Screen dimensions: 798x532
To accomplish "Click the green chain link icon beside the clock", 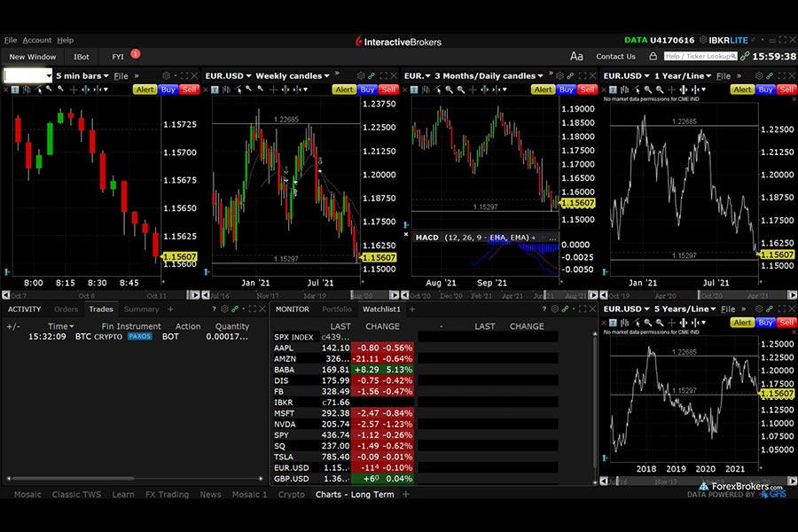I will coord(745,57).
